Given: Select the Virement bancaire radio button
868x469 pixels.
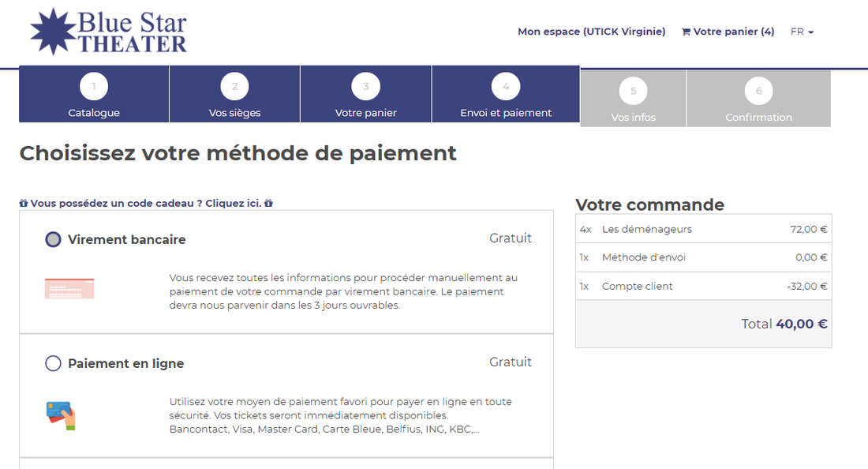Looking at the screenshot, I should [53, 239].
